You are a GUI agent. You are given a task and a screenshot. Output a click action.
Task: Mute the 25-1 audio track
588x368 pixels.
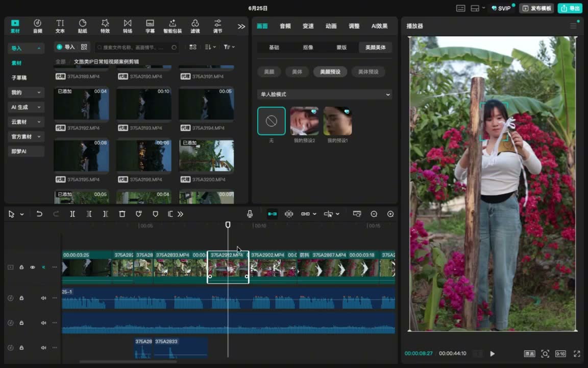pyautogui.click(x=43, y=298)
